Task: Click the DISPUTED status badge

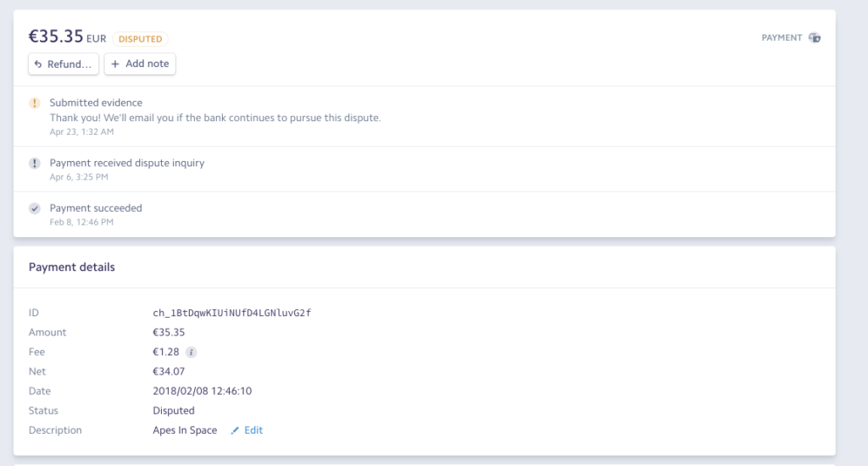Action: (x=140, y=39)
